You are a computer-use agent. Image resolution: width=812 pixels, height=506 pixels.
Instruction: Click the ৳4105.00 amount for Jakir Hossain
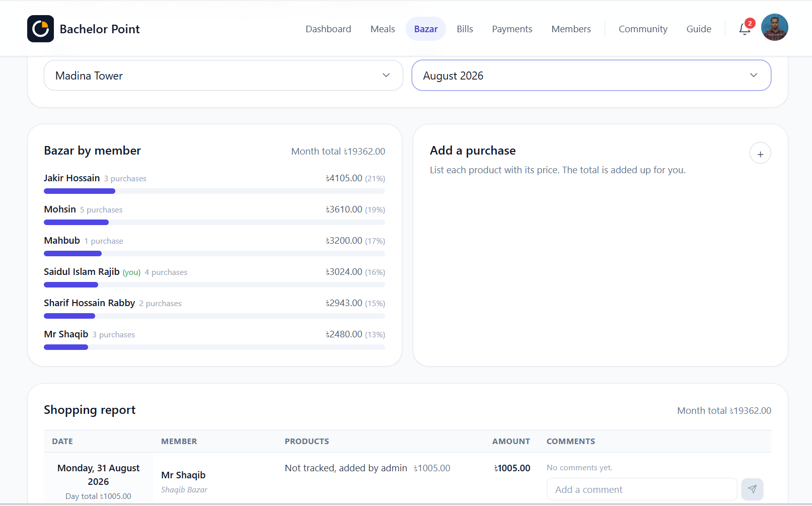point(344,178)
